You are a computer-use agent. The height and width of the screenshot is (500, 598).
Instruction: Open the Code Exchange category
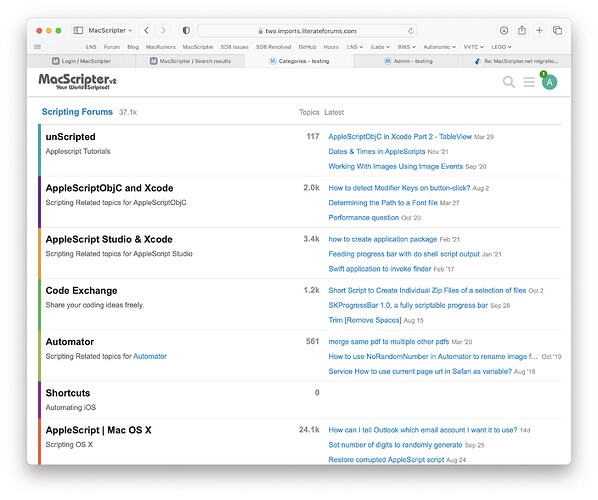point(81,291)
